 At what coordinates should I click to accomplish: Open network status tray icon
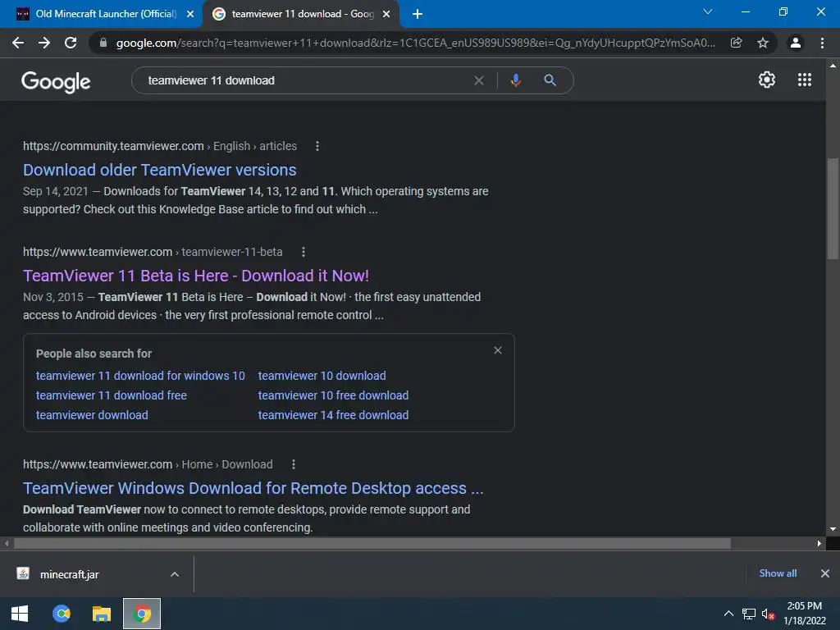pyautogui.click(x=749, y=614)
